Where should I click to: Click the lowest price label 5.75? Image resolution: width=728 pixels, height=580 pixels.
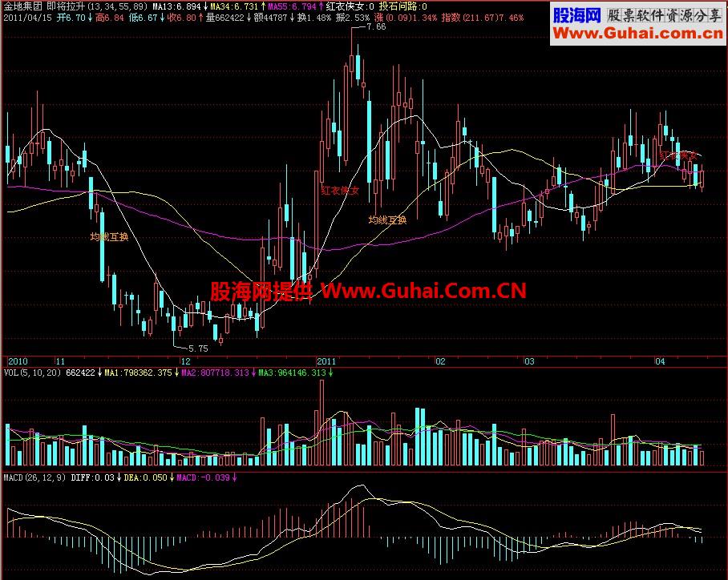198,348
